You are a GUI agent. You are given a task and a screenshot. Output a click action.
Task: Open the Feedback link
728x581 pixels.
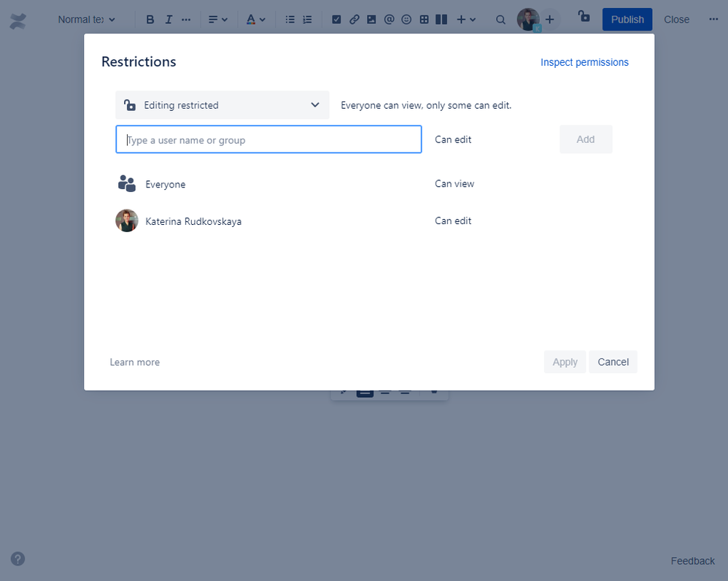point(693,561)
